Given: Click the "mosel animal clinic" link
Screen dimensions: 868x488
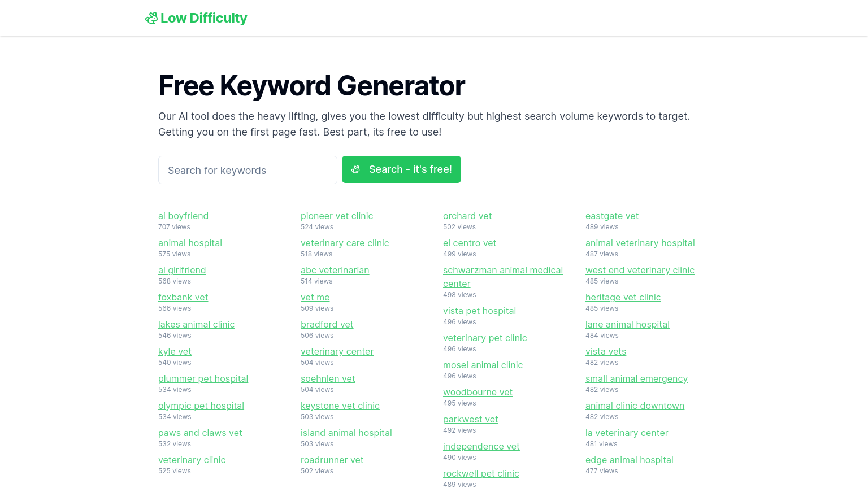Looking at the screenshot, I should (x=483, y=365).
